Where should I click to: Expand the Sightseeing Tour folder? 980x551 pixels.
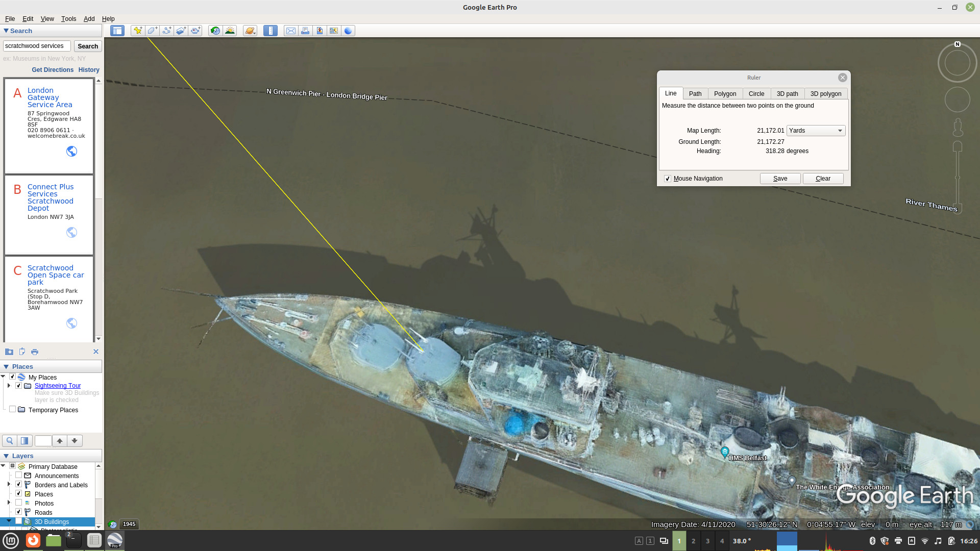(9, 386)
